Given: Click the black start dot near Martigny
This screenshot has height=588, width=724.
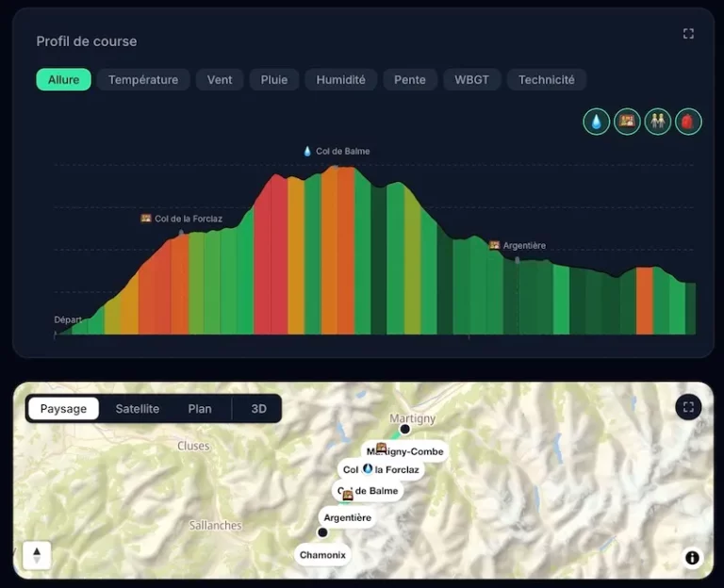Looking at the screenshot, I should point(405,429).
